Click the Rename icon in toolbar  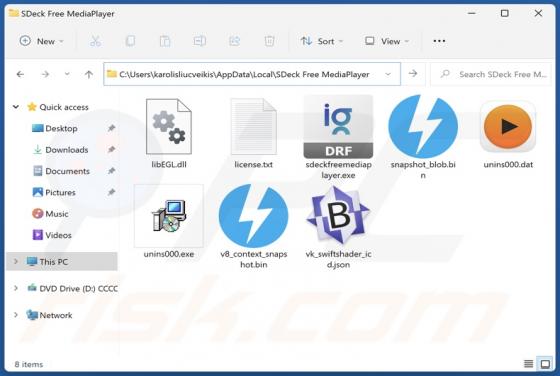199,41
